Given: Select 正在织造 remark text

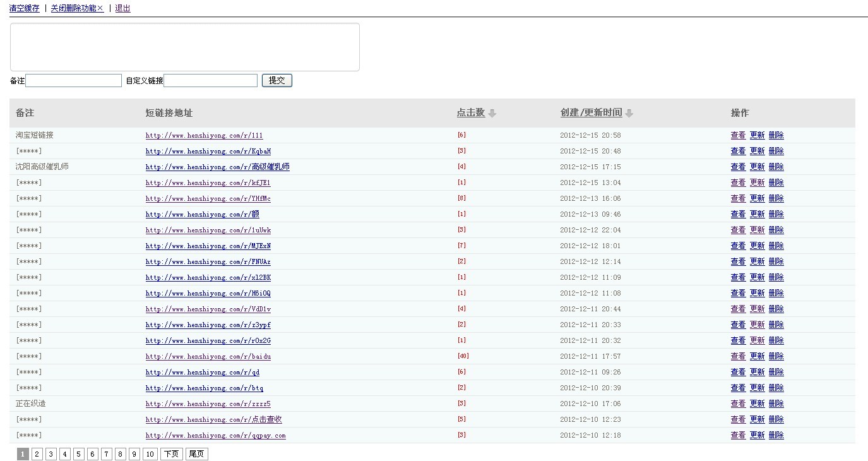Looking at the screenshot, I should tap(31, 404).
